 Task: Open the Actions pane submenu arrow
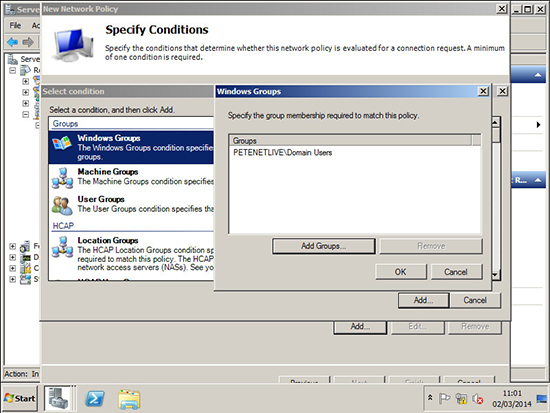pos(538,125)
